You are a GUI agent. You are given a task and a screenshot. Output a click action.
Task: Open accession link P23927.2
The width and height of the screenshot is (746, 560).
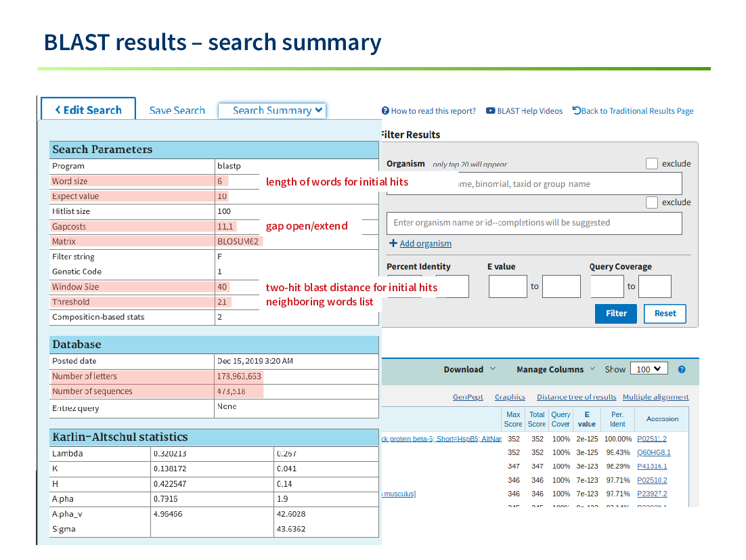click(652, 494)
